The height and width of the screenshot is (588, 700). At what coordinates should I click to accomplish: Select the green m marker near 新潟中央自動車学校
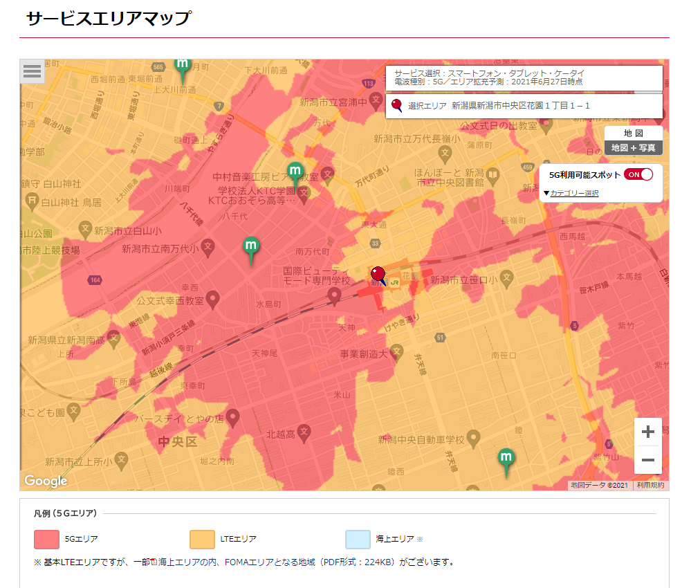click(506, 462)
